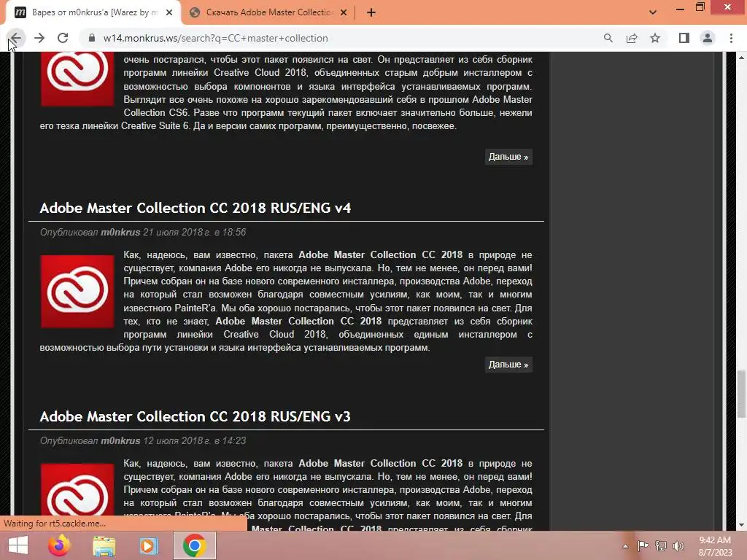Open the Windows Start menu
This screenshot has height=560, width=747.
[x=18, y=545]
